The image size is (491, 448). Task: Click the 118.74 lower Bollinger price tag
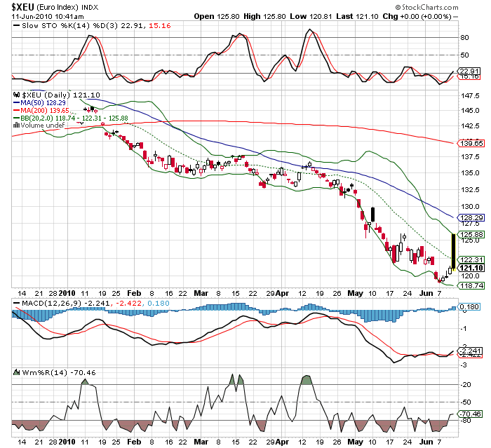tap(471, 285)
